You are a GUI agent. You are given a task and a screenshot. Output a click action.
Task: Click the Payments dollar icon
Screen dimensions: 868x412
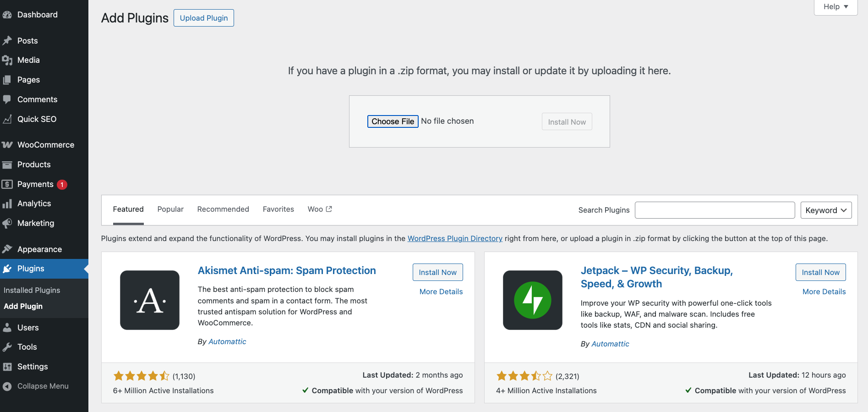[7, 184]
